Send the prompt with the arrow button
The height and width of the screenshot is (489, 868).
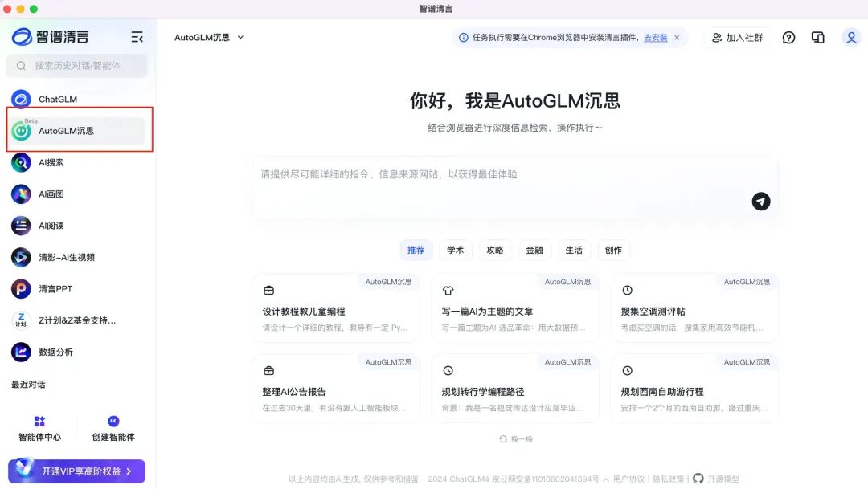click(760, 202)
